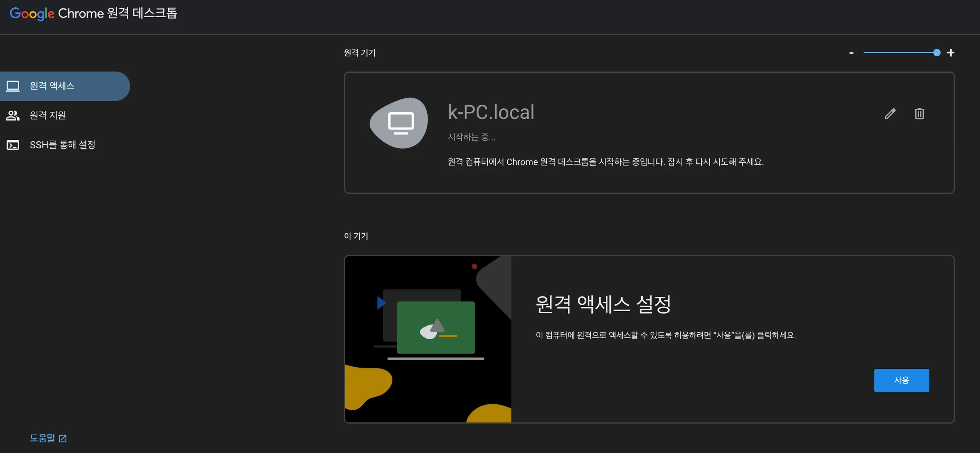
Task: Increase icon size with the plus control
Action: 951,52
